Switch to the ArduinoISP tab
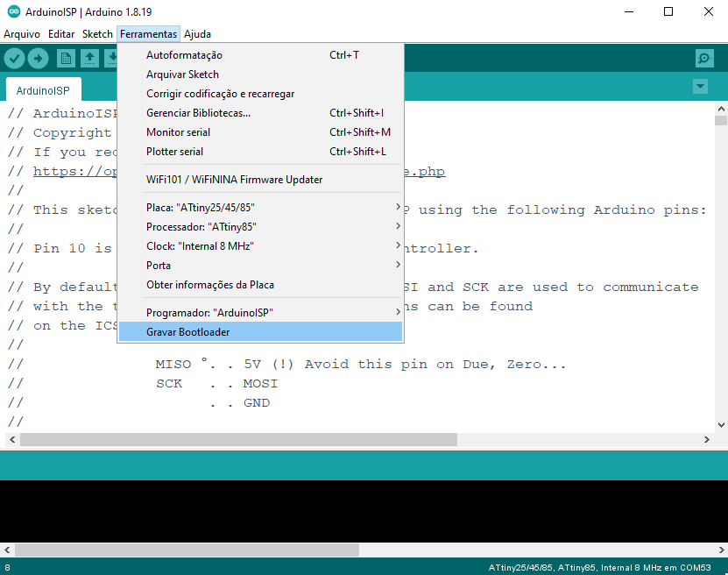 [x=43, y=89]
